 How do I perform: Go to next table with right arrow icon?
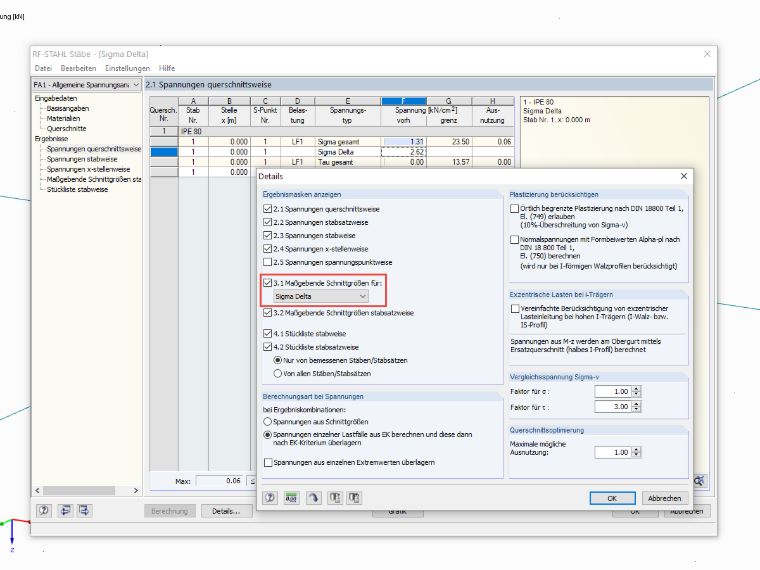click(84, 510)
